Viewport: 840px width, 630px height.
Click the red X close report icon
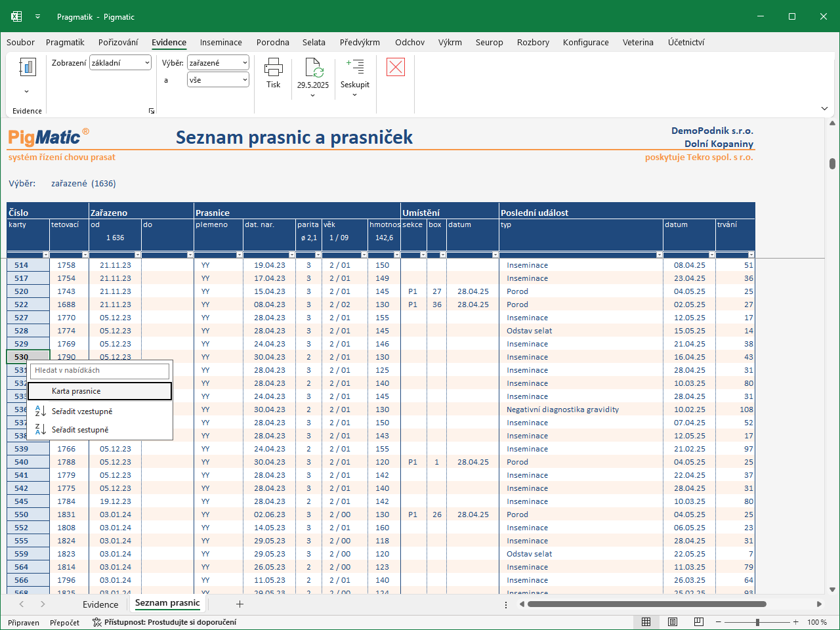click(x=396, y=67)
